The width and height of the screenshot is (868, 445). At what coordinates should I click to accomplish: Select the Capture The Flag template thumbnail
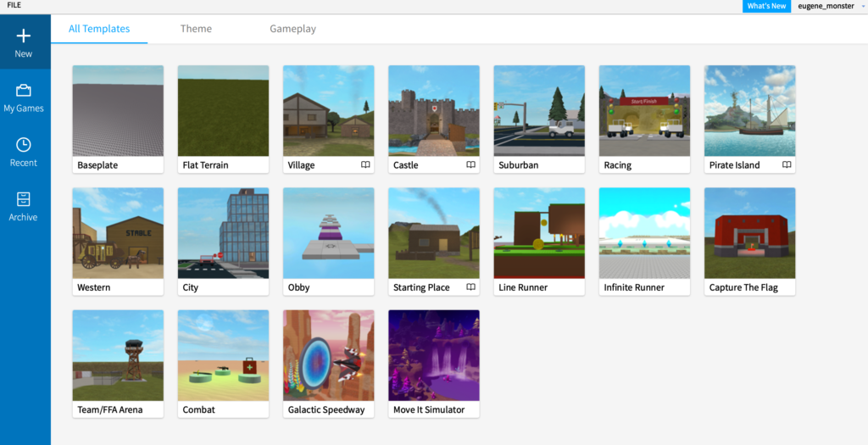pyautogui.click(x=749, y=233)
